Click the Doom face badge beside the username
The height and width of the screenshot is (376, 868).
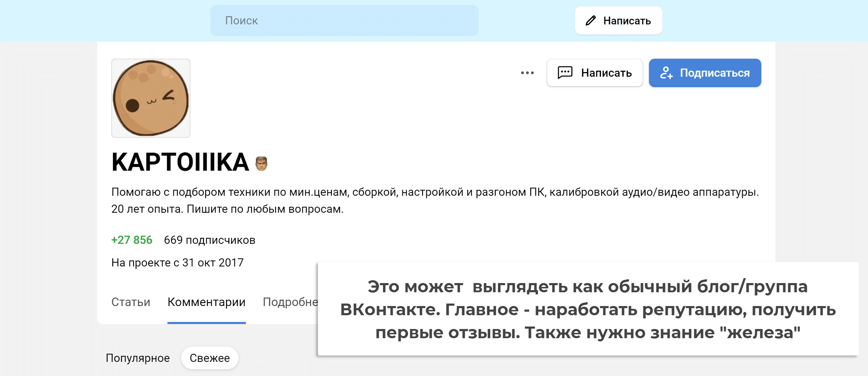[261, 163]
